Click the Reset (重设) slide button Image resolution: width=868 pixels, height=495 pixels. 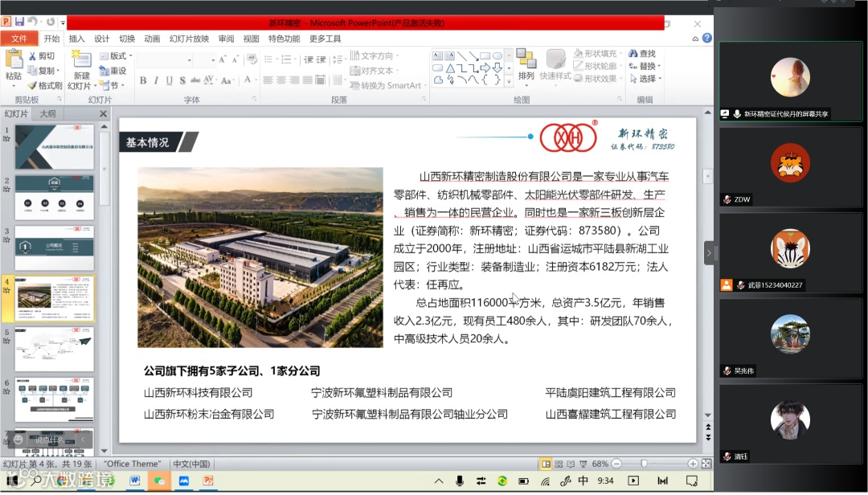click(x=113, y=71)
